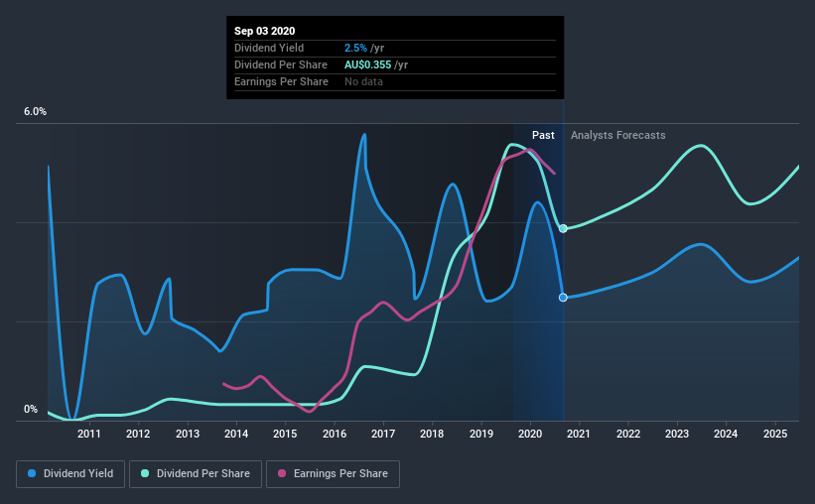Click the pink Earnings Per Share legend dot
815x504 pixels.
(282, 473)
